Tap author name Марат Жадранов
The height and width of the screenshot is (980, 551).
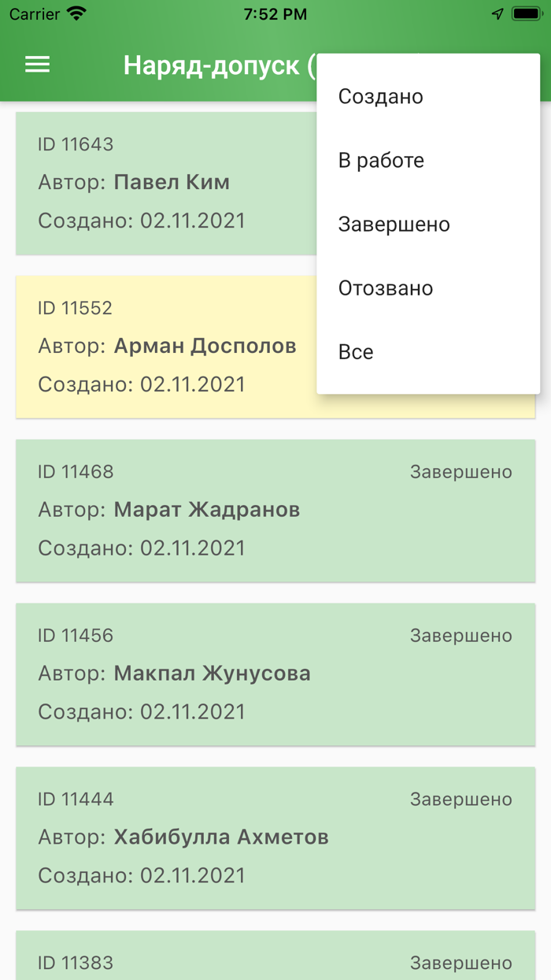pos(207,510)
